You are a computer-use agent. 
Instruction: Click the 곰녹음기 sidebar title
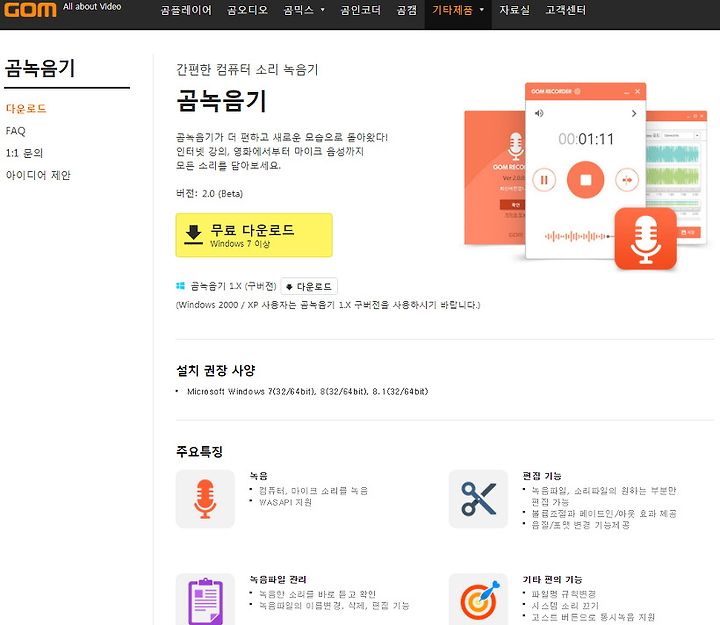tap(40, 68)
